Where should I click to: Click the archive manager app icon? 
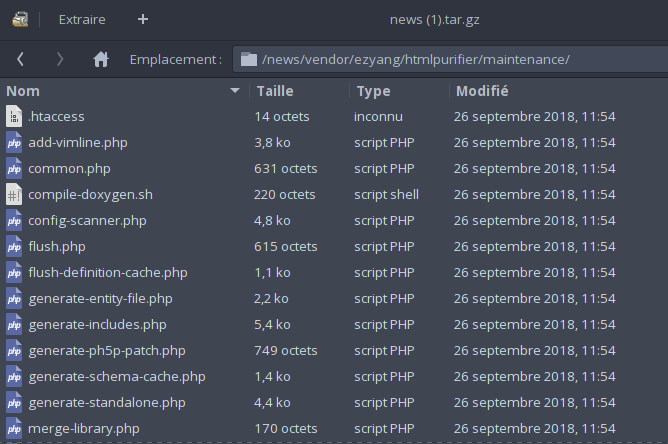coord(20,20)
